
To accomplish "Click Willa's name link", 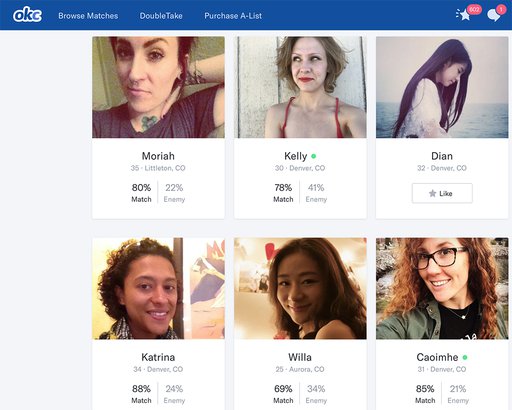I will [300, 357].
